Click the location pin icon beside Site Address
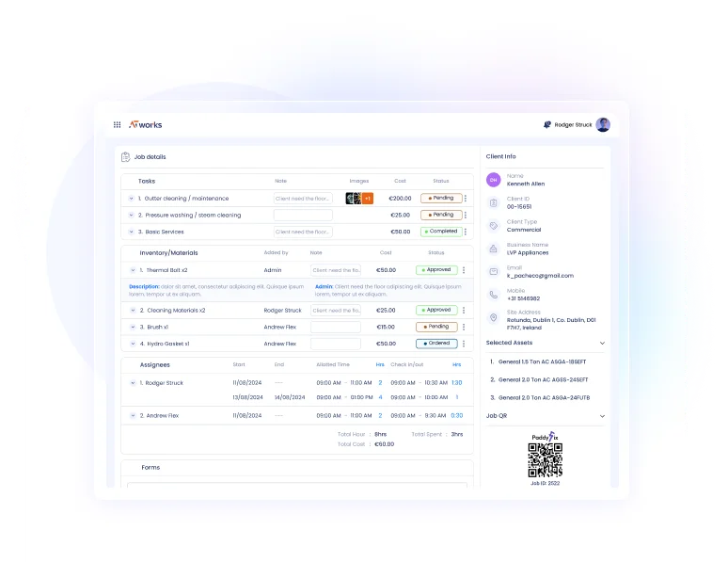 click(493, 318)
